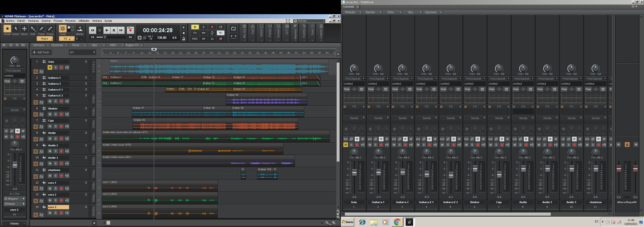Click the Guitarra 1 console strip name
Screen dimensions: 644x227
pos(378,202)
